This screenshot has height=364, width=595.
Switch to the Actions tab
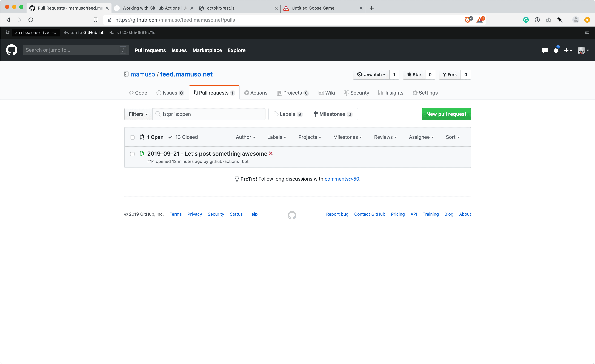click(x=256, y=93)
